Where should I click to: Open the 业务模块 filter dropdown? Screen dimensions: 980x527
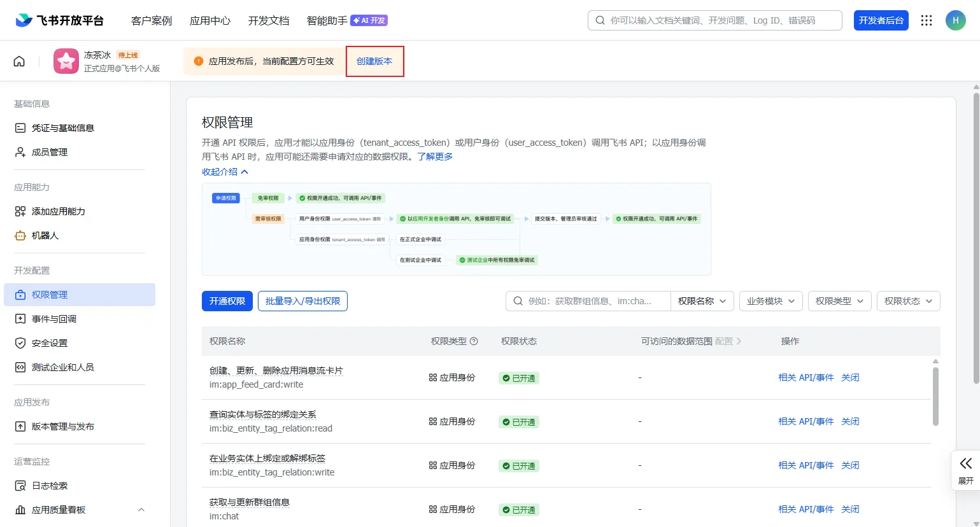click(771, 301)
